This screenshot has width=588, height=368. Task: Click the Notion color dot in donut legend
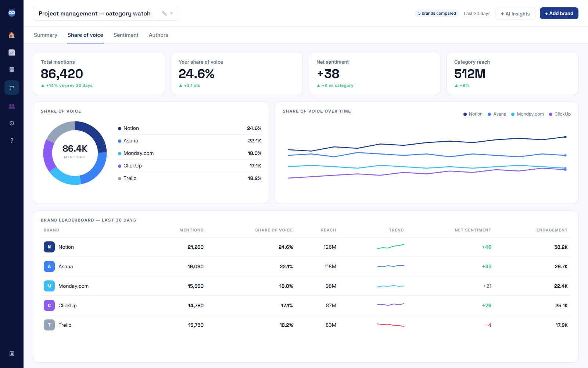(119, 128)
